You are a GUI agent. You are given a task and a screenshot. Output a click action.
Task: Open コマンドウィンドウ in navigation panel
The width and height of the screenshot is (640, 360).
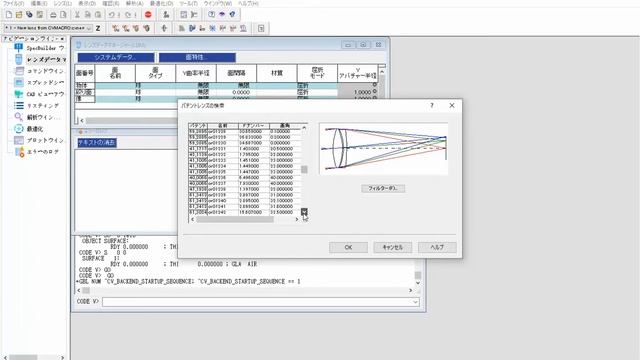tap(39, 71)
